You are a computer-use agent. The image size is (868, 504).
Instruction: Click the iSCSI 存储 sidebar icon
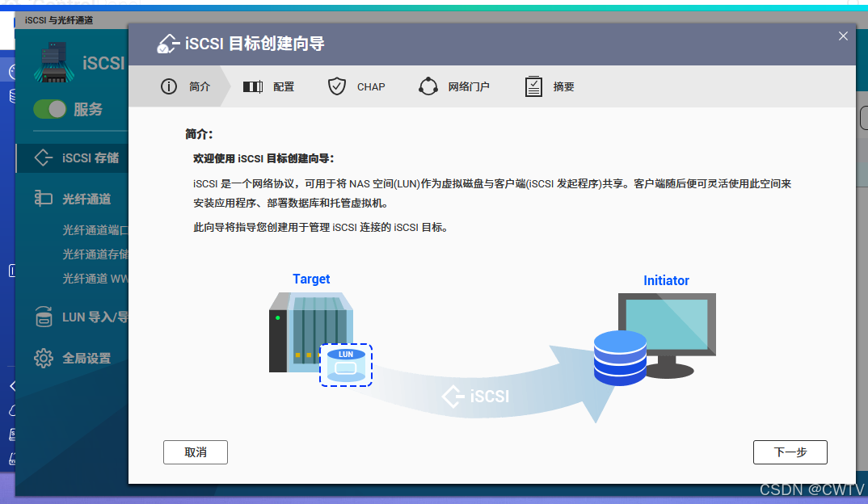click(43, 157)
